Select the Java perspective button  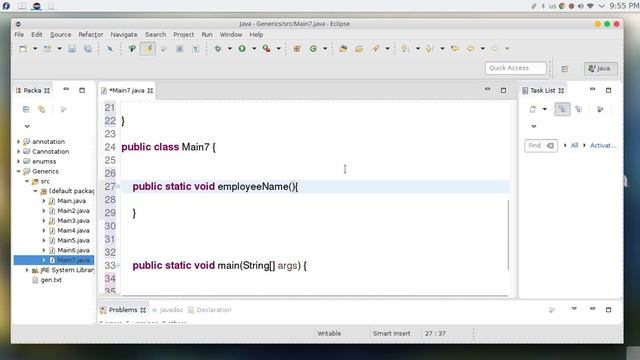point(600,69)
